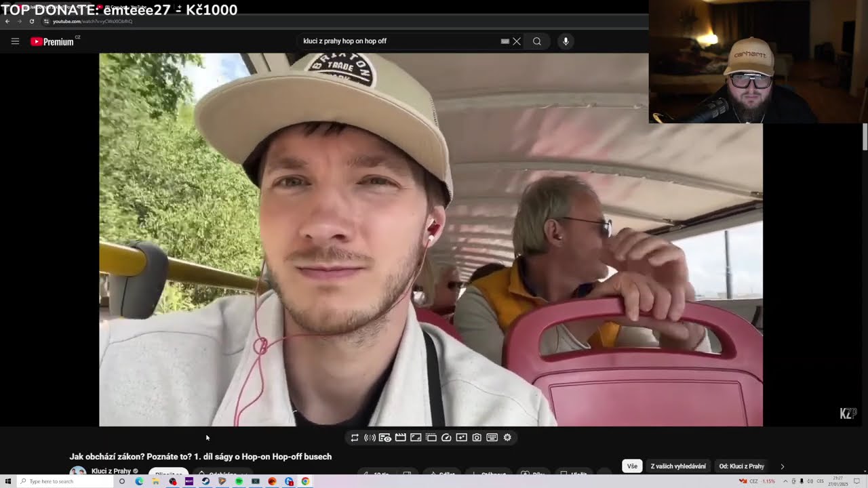The width and height of the screenshot is (868, 488).
Task: Click the pop-up player window icon
Action: coord(431,438)
